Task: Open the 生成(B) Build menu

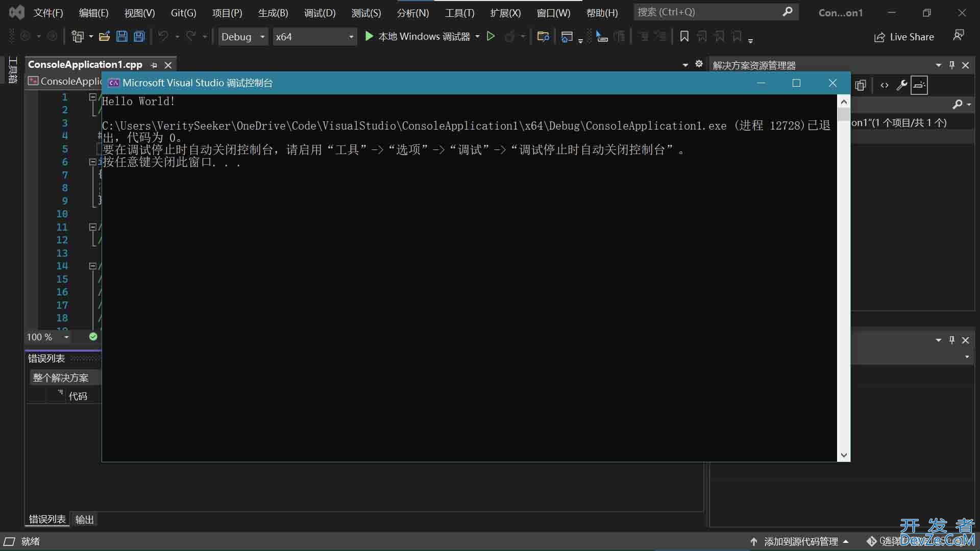Action: point(273,12)
